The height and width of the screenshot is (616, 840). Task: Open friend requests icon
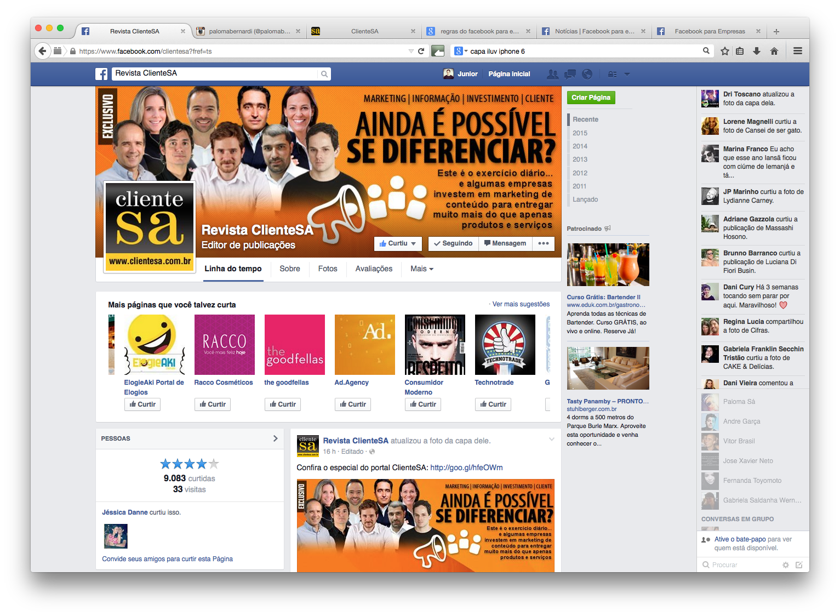553,74
